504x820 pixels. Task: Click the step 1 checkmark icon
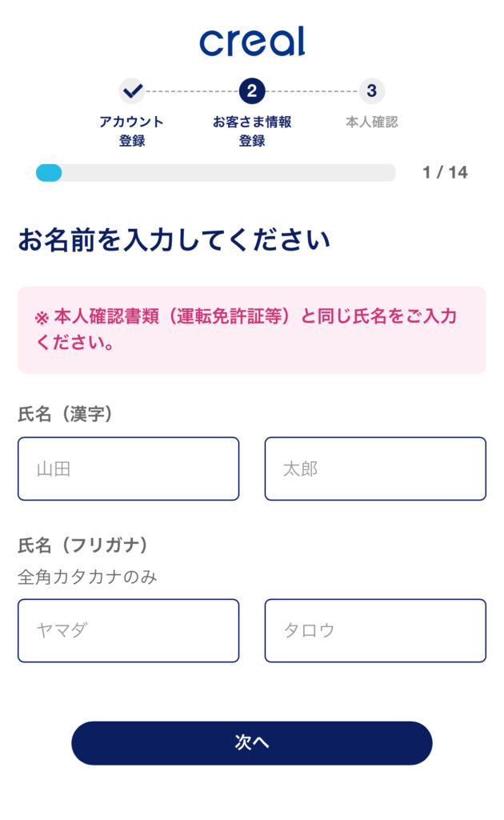(x=132, y=91)
